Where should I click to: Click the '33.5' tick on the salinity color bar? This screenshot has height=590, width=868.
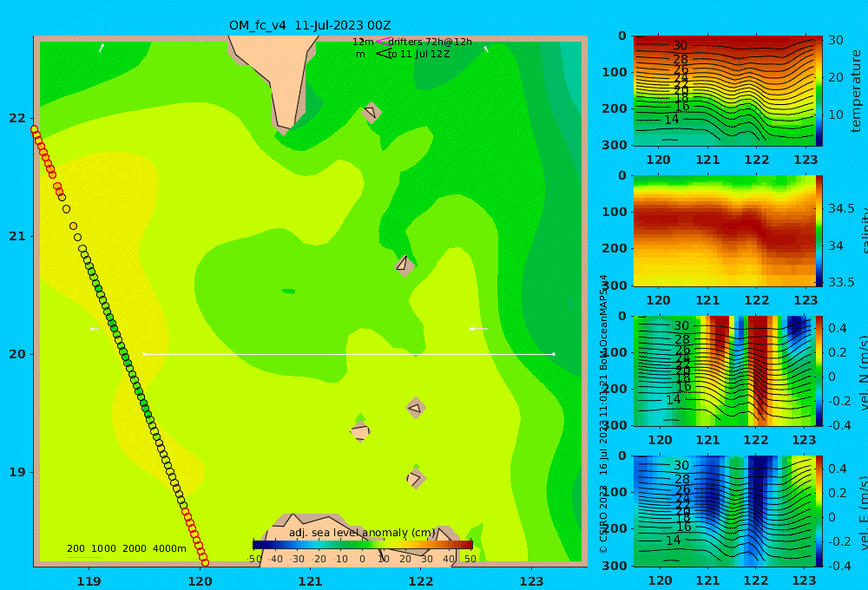click(841, 282)
